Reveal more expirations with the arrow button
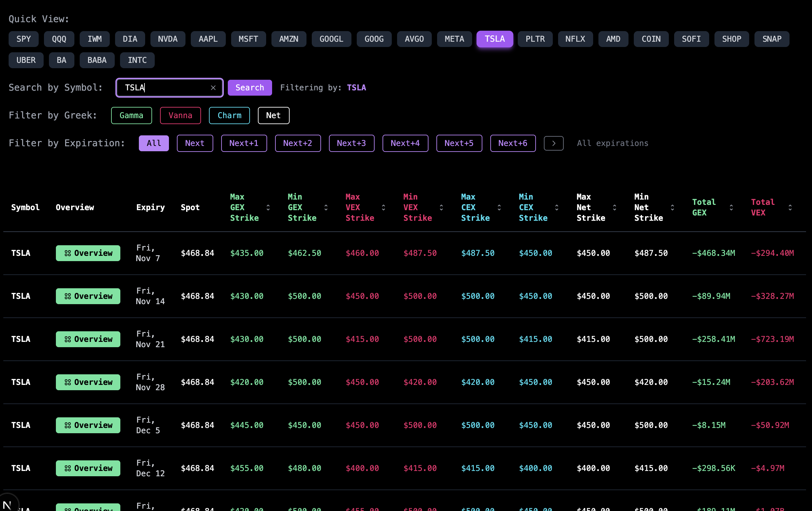Viewport: 812px width, 511px height. [553, 143]
